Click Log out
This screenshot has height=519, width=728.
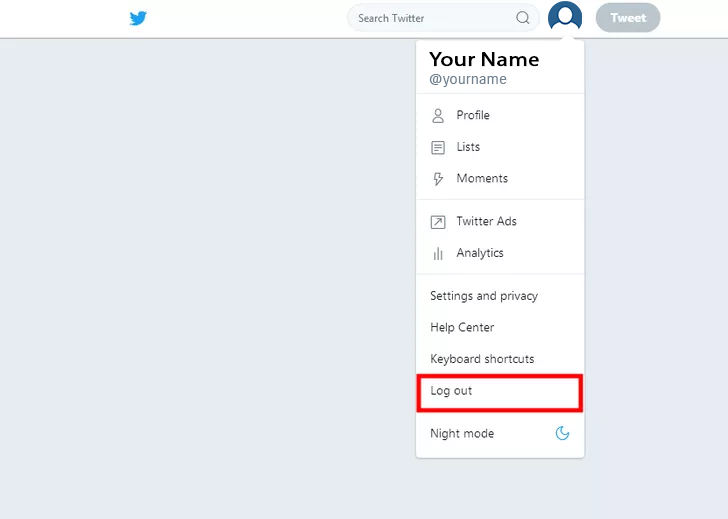click(500, 391)
